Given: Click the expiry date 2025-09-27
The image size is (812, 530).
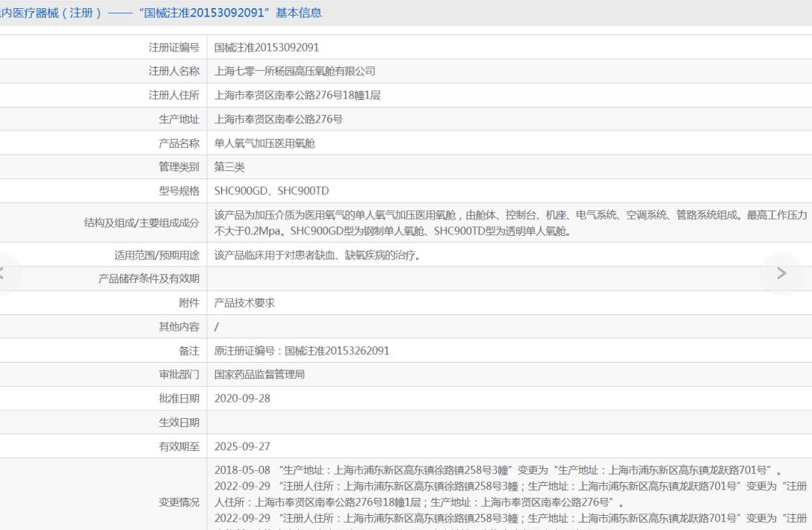Looking at the screenshot, I should [242, 446].
